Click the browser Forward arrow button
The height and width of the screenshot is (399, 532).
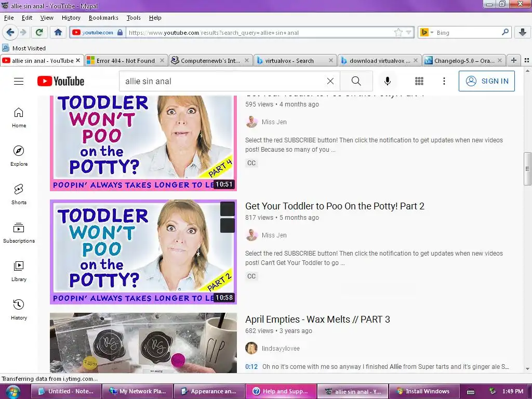tap(23, 33)
